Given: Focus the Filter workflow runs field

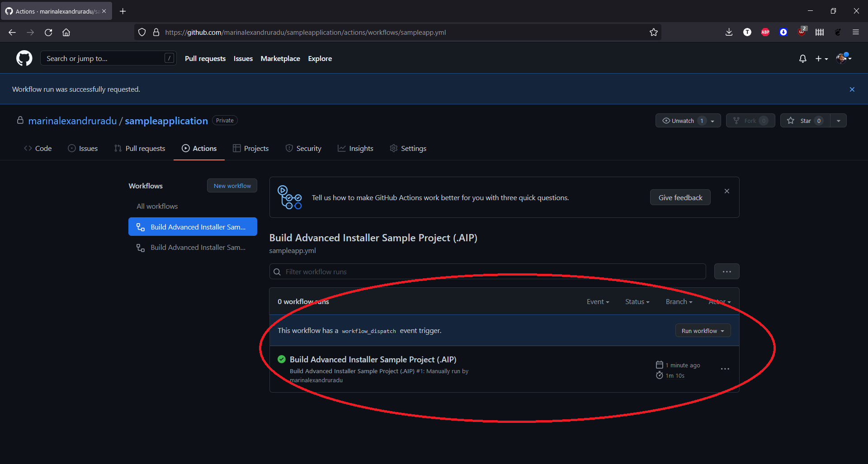Looking at the screenshot, I should click(487, 272).
